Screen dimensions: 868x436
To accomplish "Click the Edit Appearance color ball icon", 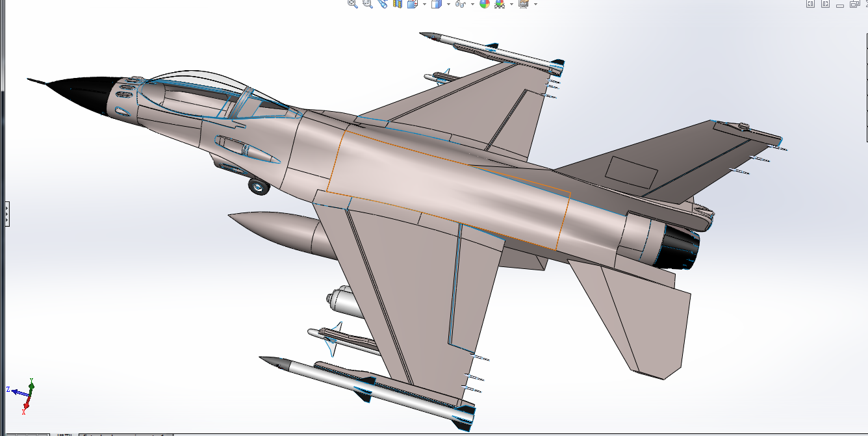I will tap(485, 3).
